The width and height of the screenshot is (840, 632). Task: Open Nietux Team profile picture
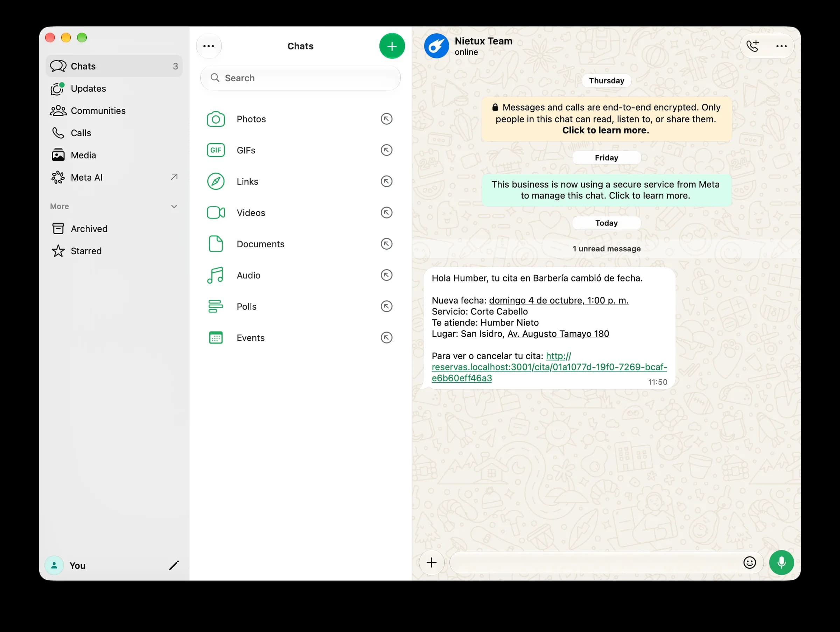(436, 46)
